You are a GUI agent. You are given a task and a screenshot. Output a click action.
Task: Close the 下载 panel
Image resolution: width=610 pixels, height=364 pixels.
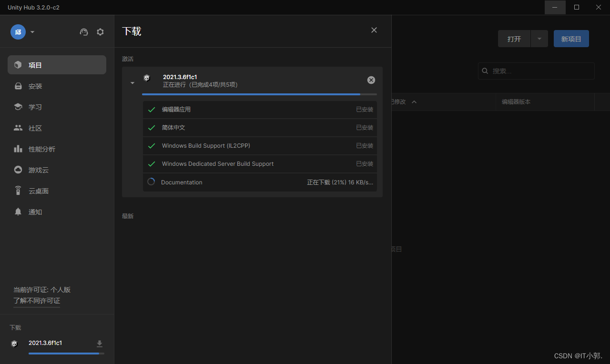[x=374, y=30]
